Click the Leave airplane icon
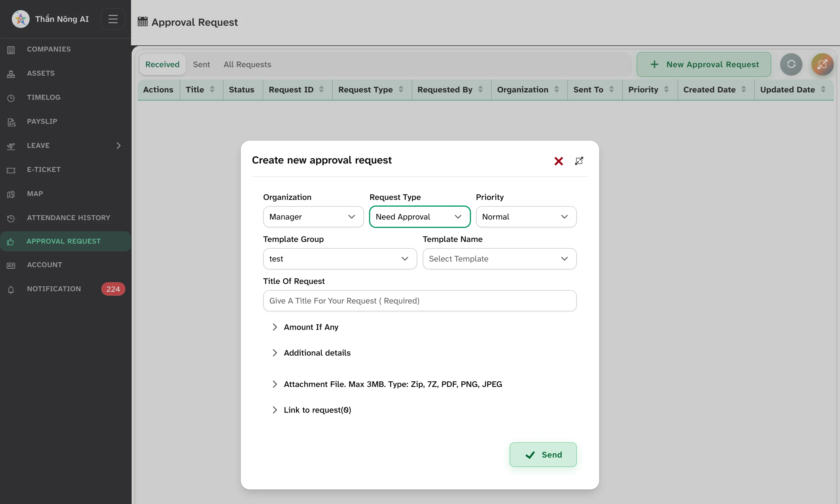This screenshot has width=840, height=504. pyautogui.click(x=11, y=146)
